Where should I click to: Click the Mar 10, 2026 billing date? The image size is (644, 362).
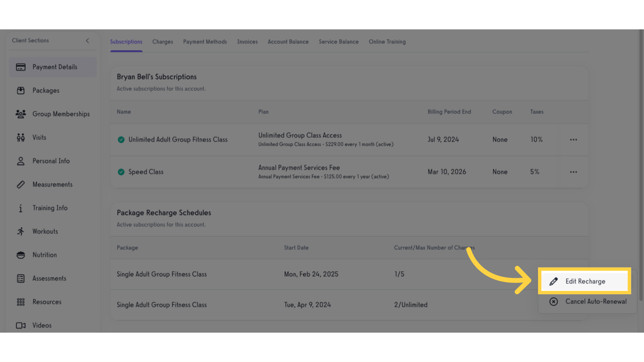click(x=447, y=172)
